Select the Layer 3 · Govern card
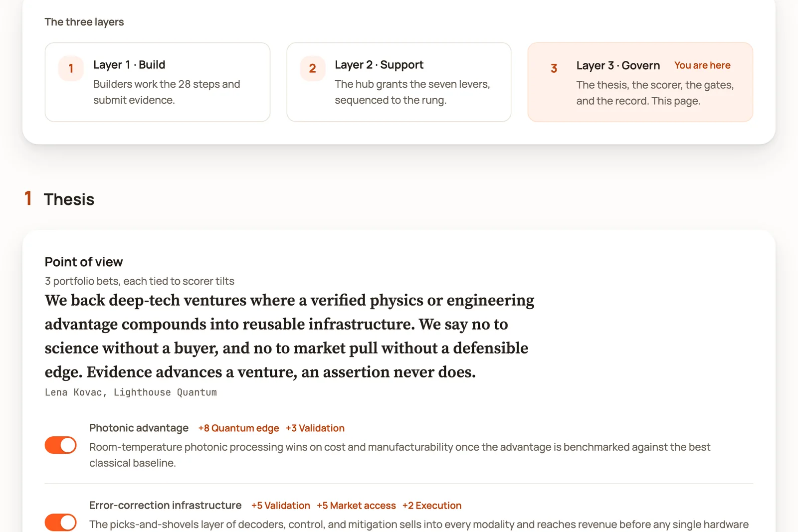 (640, 82)
